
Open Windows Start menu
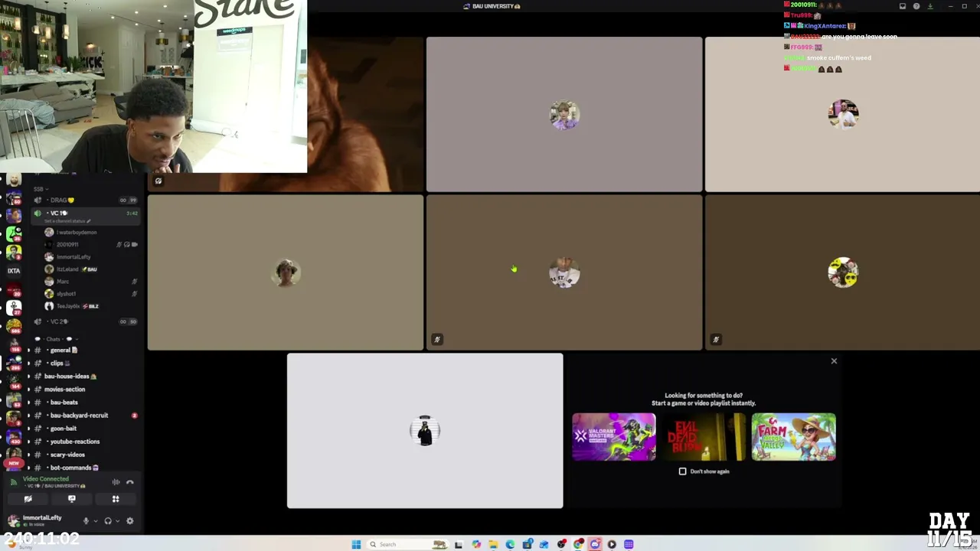click(356, 544)
